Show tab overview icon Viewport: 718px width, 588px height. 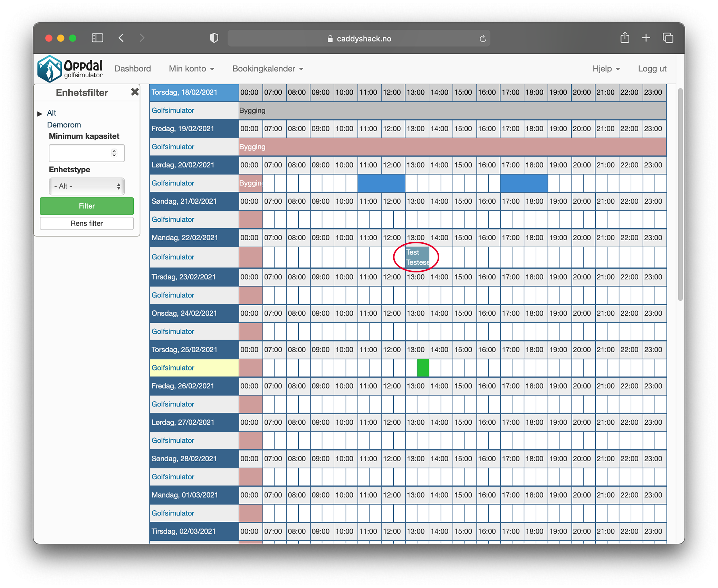click(x=668, y=38)
